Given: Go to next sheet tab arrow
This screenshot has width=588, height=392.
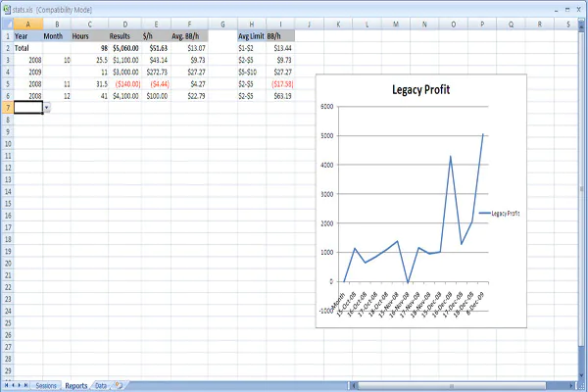Looking at the screenshot, I should point(20,385).
